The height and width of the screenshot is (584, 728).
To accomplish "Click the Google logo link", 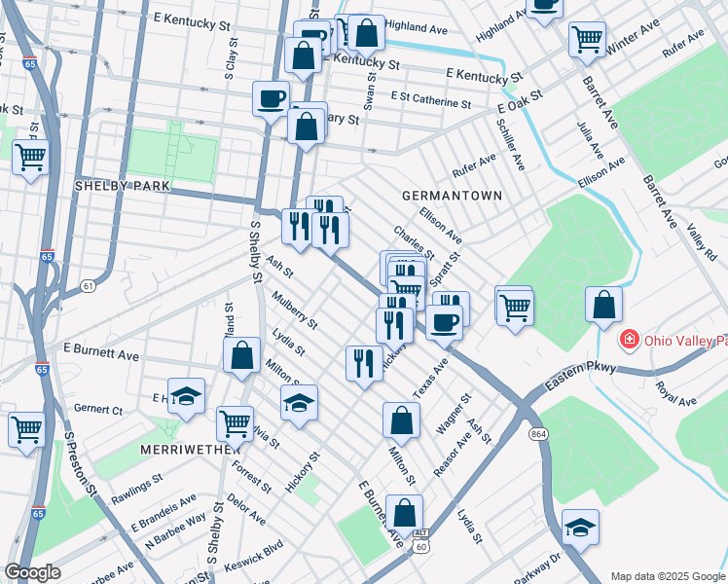I will (x=32, y=572).
